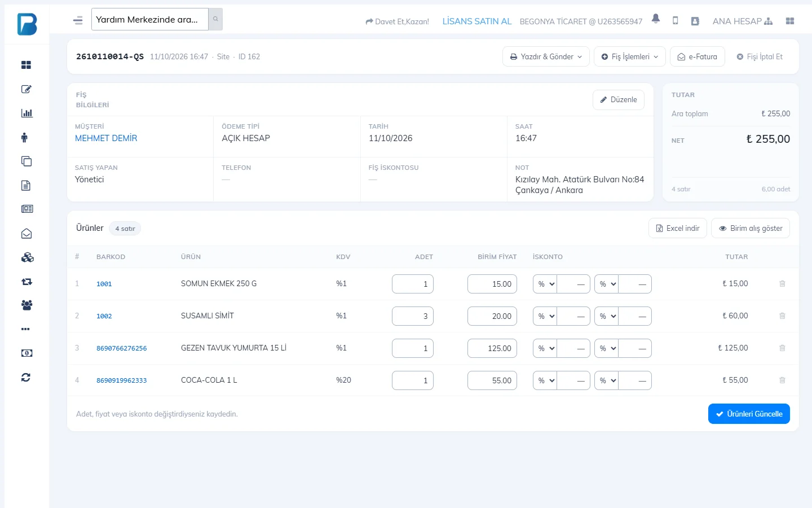This screenshot has width=812, height=508.
Task: Open the ANA HESAP account menu
Action: tap(743, 21)
